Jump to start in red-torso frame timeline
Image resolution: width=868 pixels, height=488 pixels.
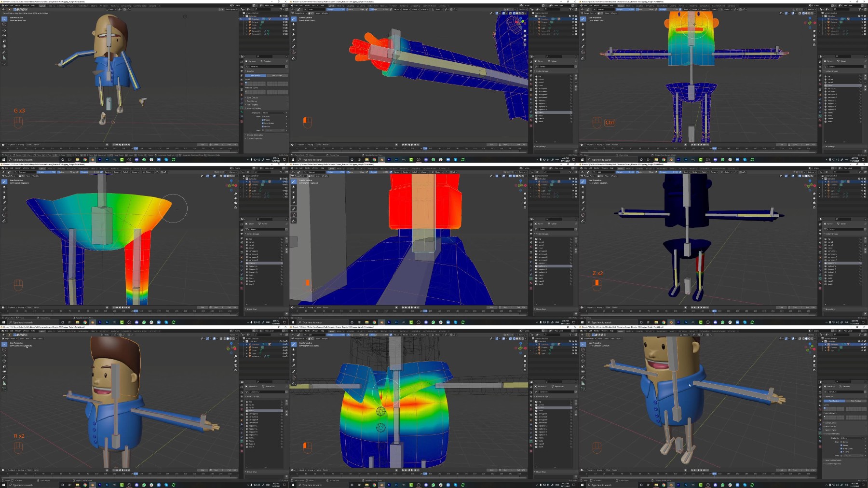pyautogui.click(x=403, y=307)
